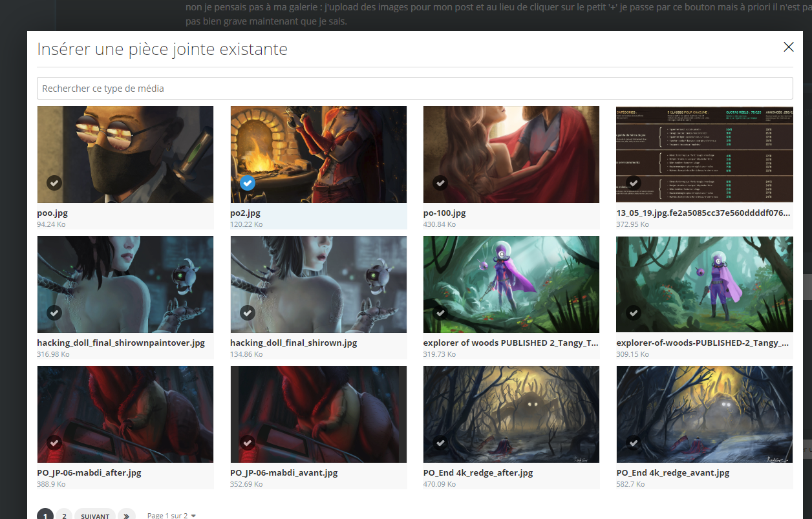Mark the check icon on PO_End 4k_redge_avant.jpg
Screen dimensions: 812x519
point(634,443)
